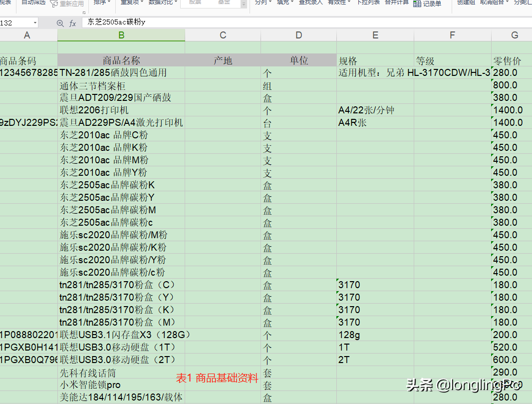Click the 创建组 create group button
The width and height of the screenshot is (532, 404).
click(x=466, y=2)
